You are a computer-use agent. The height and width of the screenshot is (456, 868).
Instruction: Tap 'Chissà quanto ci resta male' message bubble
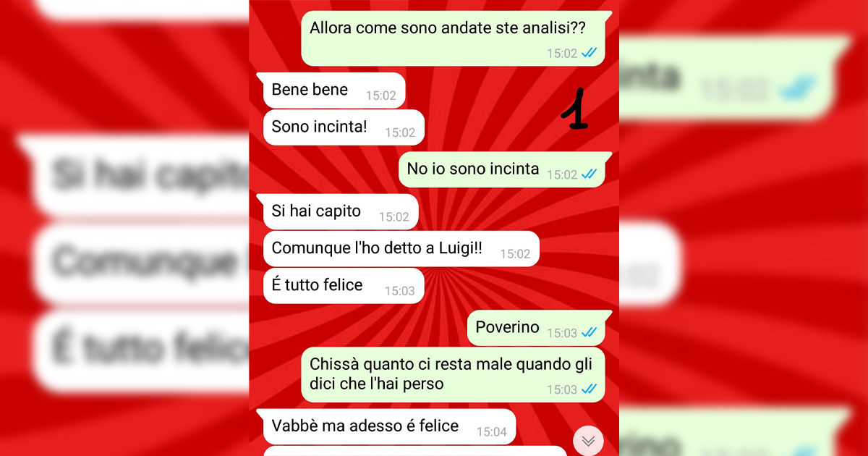[453, 374]
